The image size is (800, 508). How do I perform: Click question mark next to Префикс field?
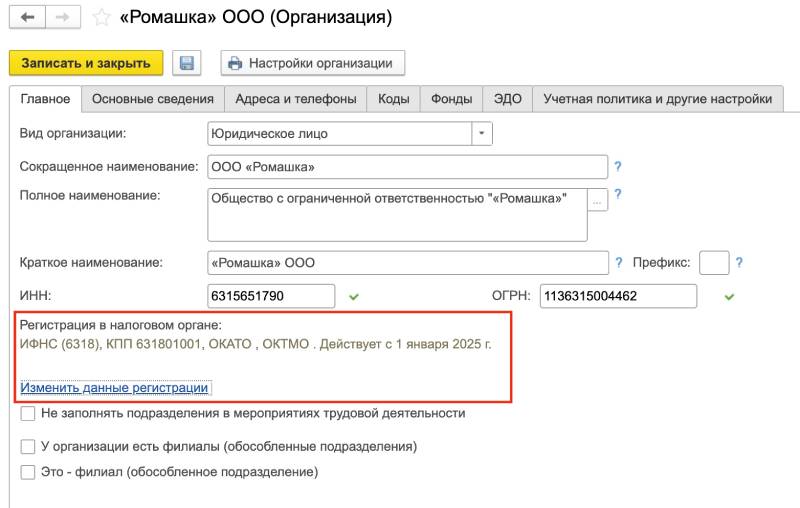tap(740, 263)
